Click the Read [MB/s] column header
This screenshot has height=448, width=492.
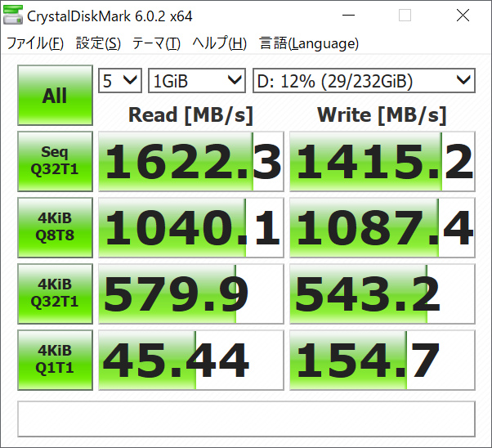pyautogui.click(x=190, y=115)
